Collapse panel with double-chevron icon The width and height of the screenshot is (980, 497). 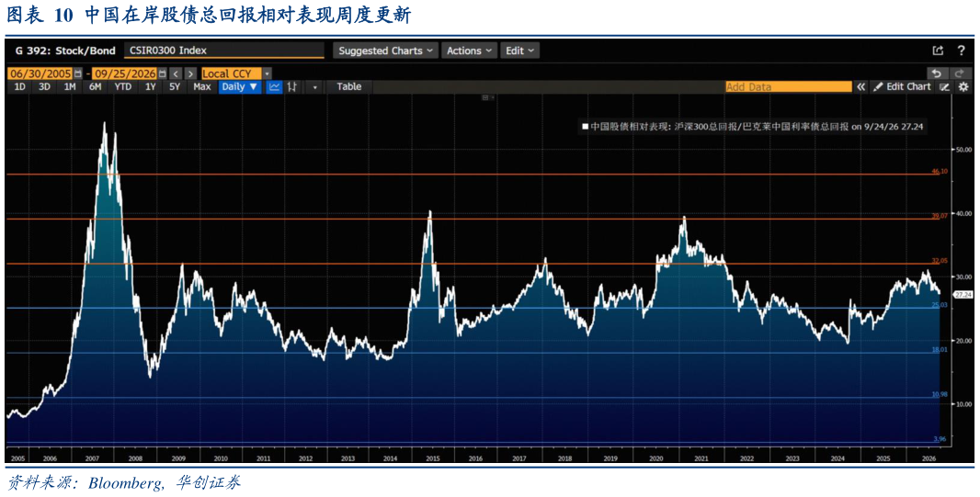[861, 86]
